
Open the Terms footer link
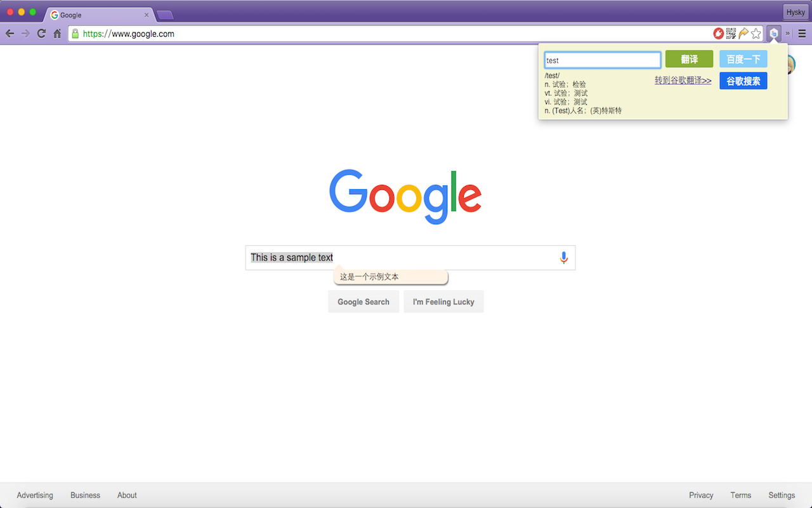740,495
